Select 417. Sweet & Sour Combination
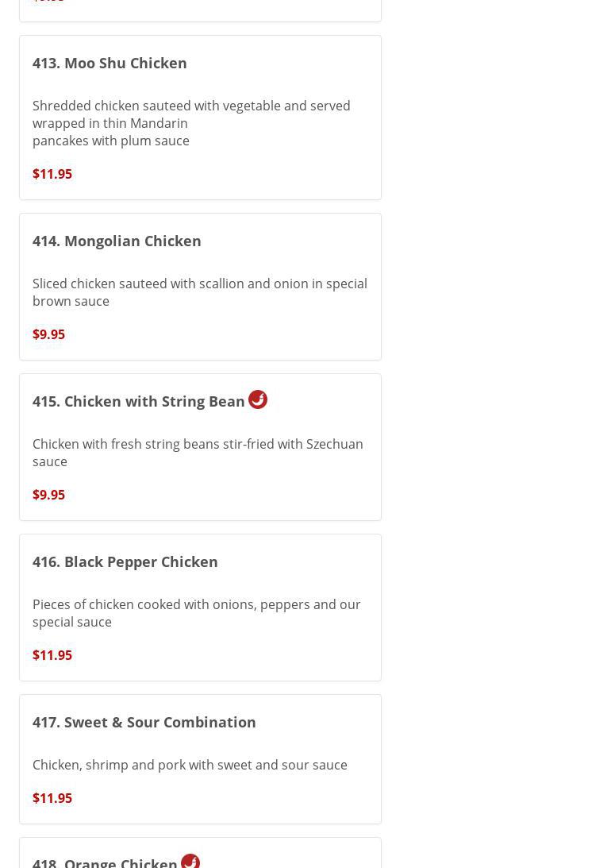 [144, 722]
